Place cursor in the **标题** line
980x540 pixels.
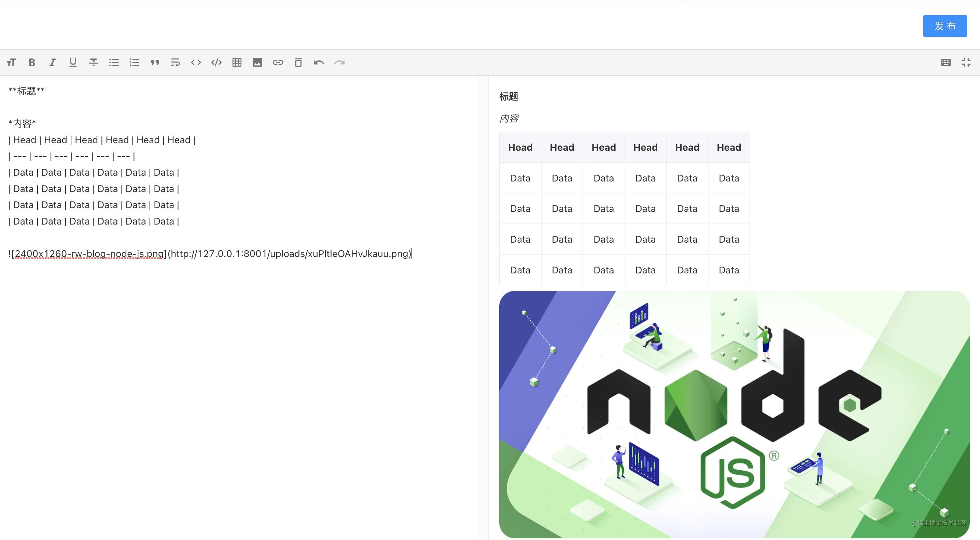point(27,91)
